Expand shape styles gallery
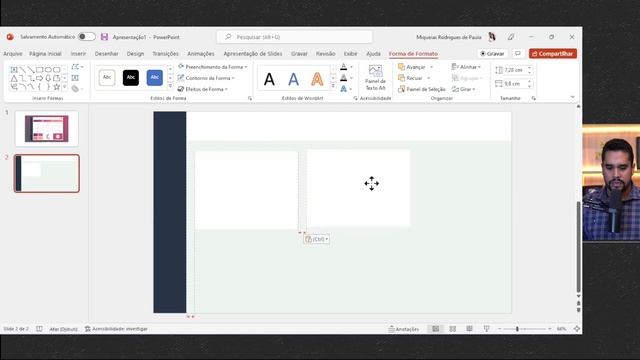 [x=170, y=86]
